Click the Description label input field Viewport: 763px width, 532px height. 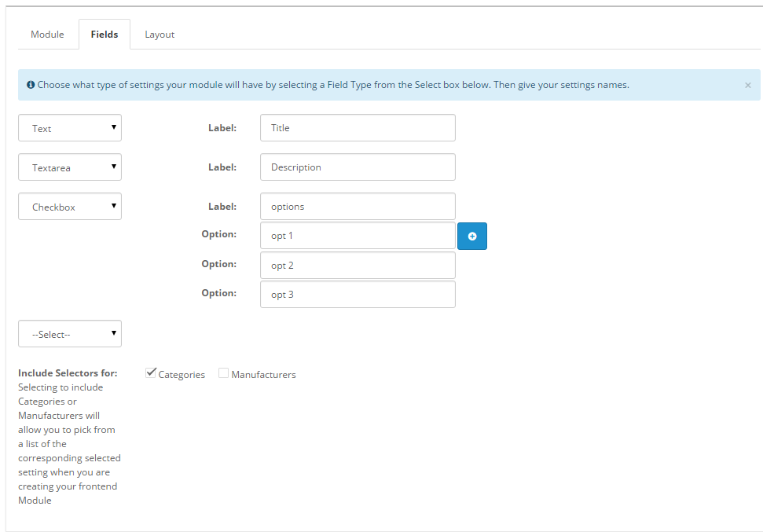click(x=358, y=167)
